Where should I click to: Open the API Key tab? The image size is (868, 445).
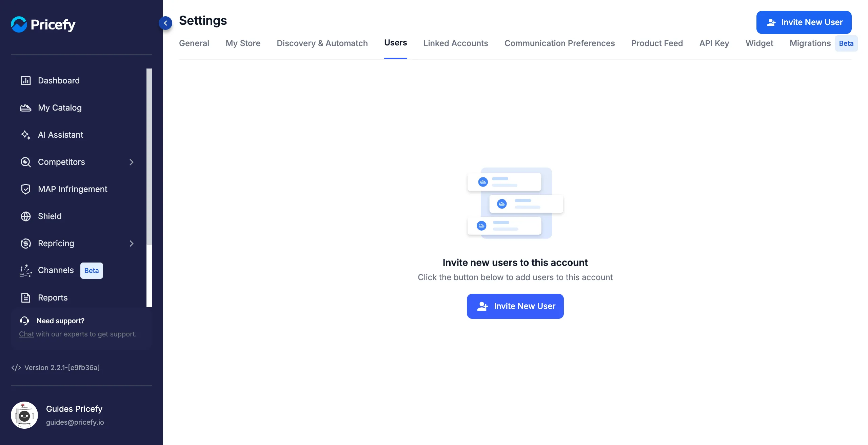click(714, 43)
